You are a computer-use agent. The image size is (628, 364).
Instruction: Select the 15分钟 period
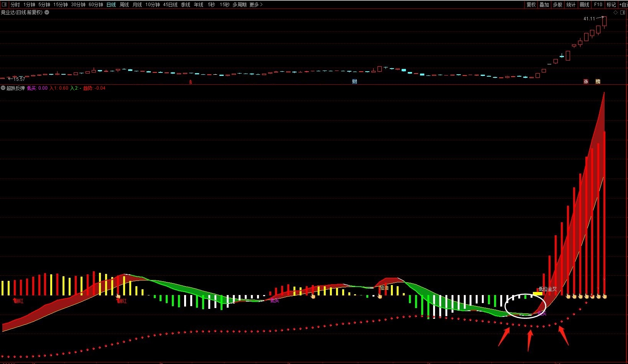coord(61,5)
